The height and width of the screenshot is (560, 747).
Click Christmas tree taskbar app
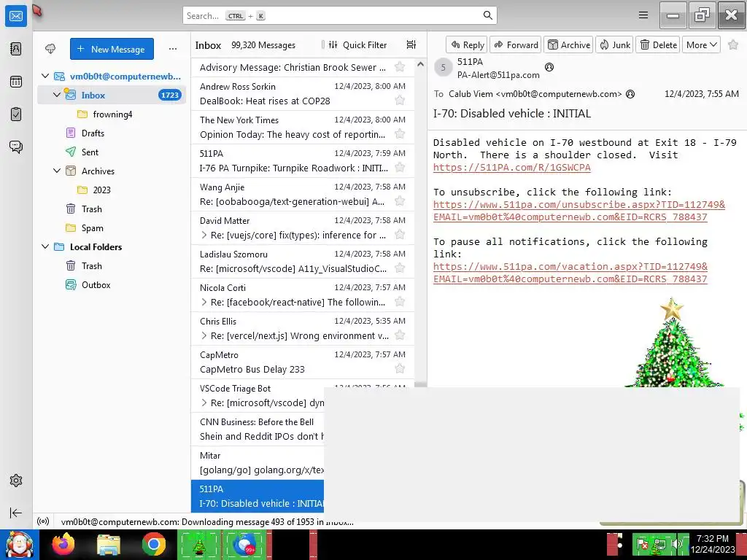(x=198, y=545)
